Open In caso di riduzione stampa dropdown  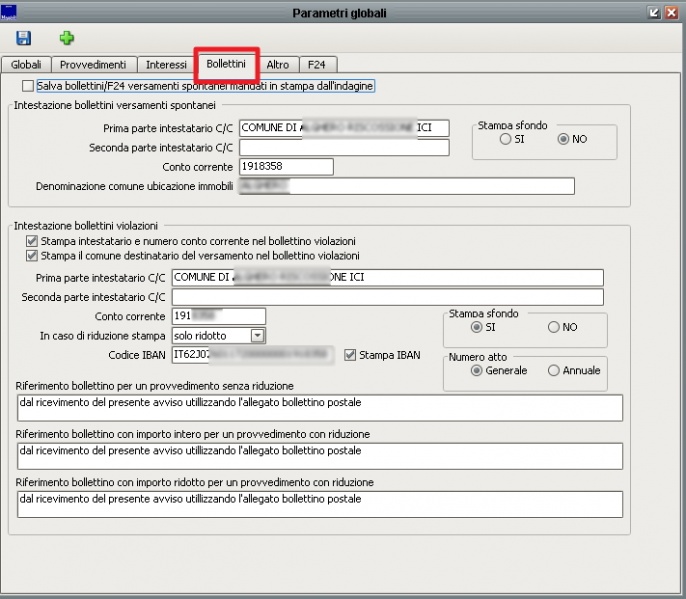pos(257,335)
